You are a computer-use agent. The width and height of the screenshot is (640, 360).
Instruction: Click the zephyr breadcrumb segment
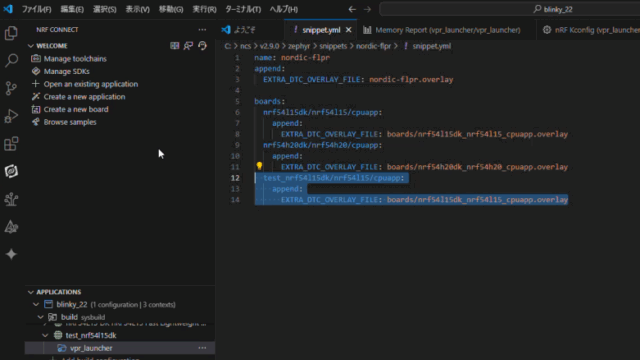click(299, 46)
